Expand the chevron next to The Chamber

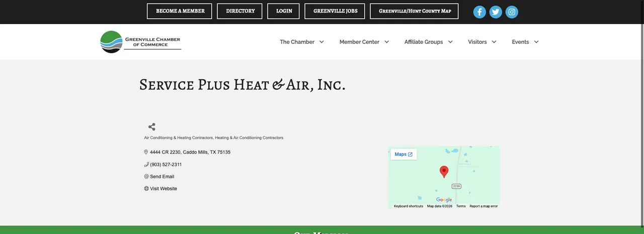[321, 42]
